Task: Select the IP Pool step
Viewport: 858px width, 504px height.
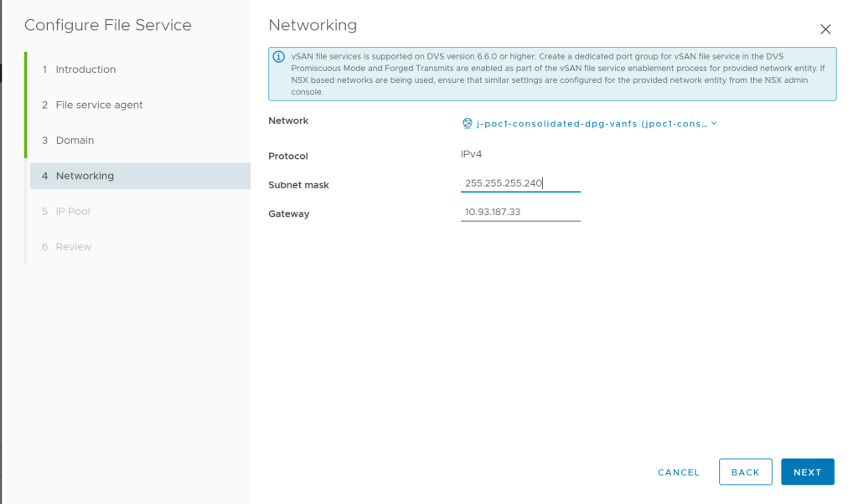Action: coord(72,212)
